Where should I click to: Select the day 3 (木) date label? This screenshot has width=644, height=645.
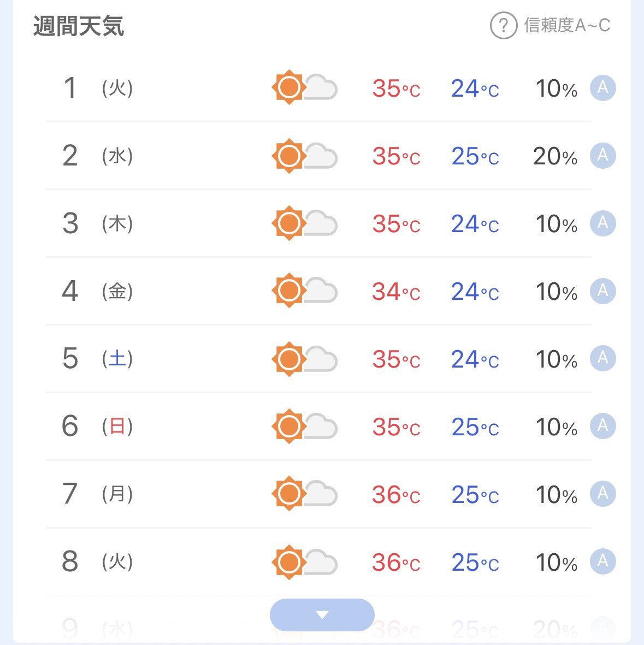98,223
